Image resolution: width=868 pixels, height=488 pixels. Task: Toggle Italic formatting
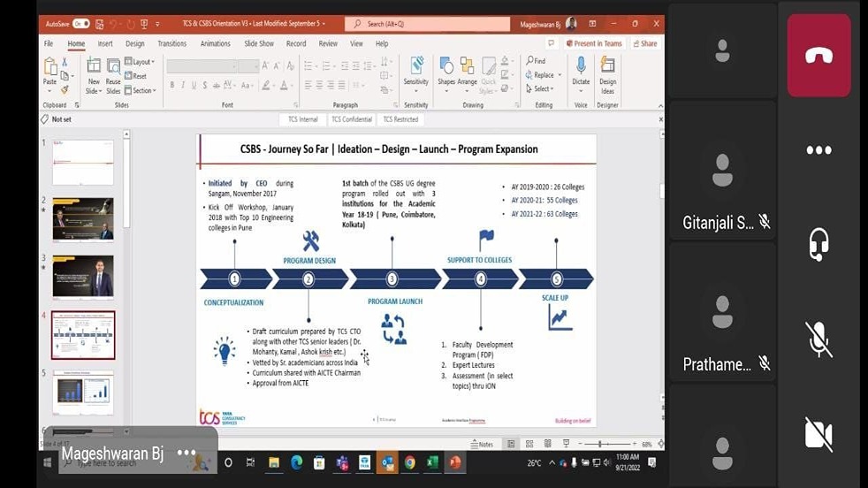point(183,85)
